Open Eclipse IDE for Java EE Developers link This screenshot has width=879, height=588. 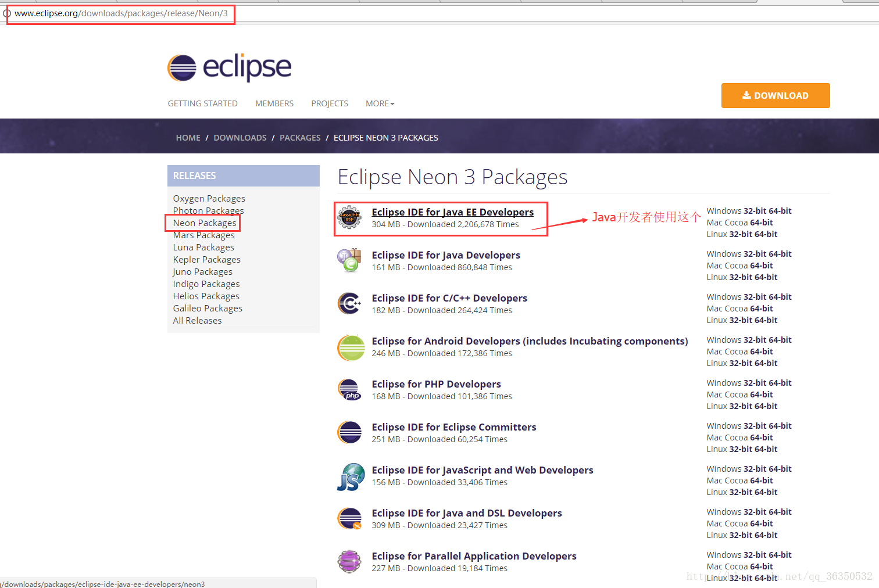click(x=453, y=212)
